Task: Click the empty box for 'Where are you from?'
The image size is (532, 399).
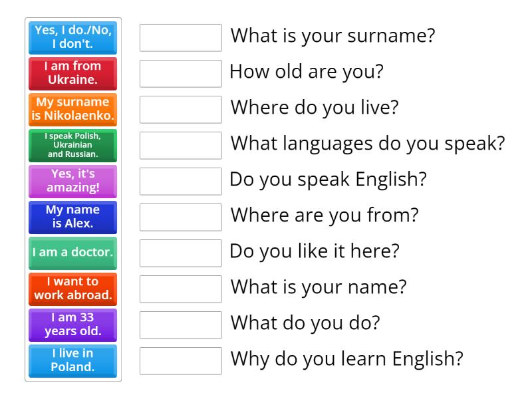Action: [181, 217]
